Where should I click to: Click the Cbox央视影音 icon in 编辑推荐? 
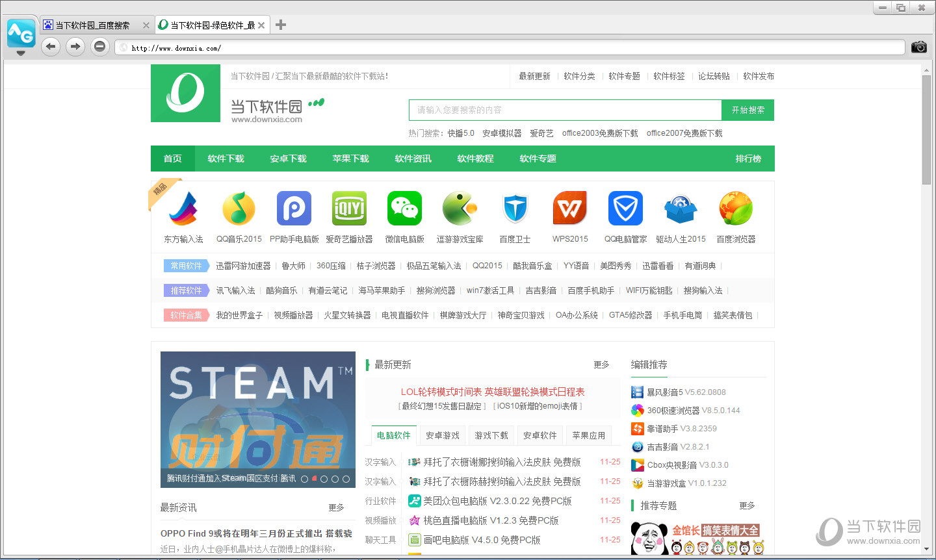[637, 465]
